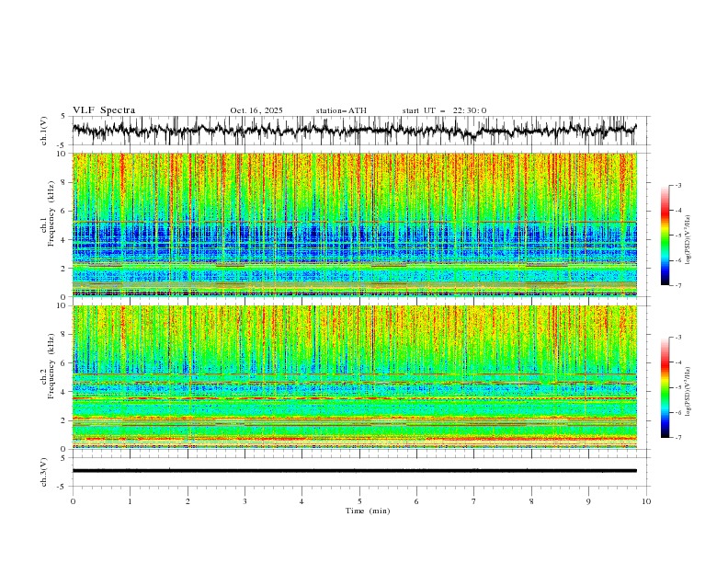Screen dimensions: 728x563
Task: Click inside the ch.2 spectrogram panel
Action: click(x=354, y=377)
